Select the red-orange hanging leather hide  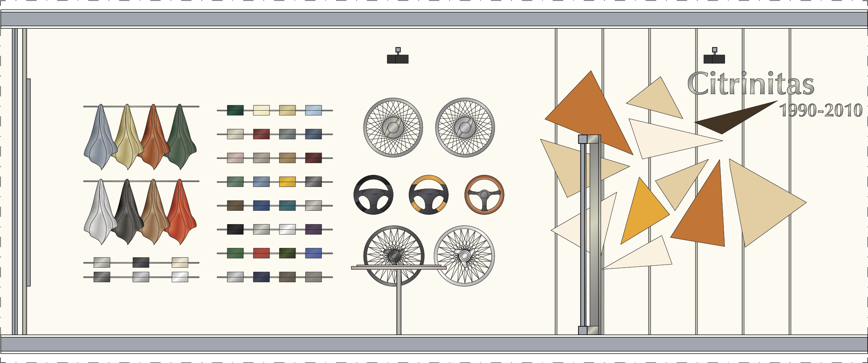(x=181, y=212)
